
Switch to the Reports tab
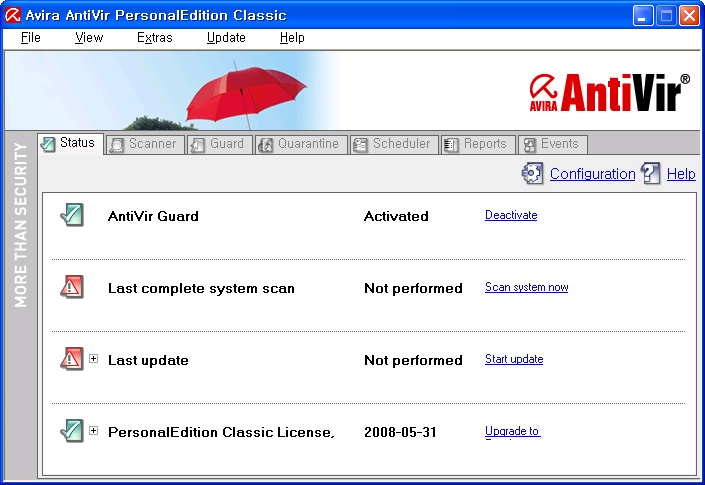[478, 144]
